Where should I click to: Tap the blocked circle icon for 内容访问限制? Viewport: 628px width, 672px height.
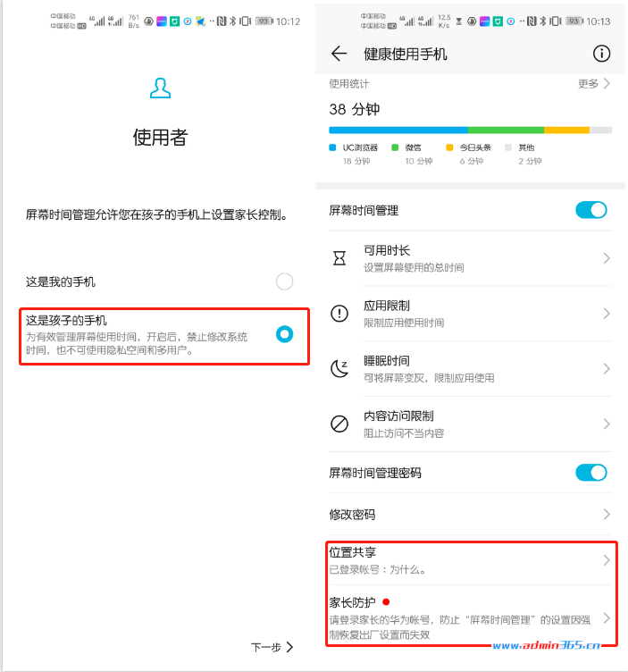point(339,424)
